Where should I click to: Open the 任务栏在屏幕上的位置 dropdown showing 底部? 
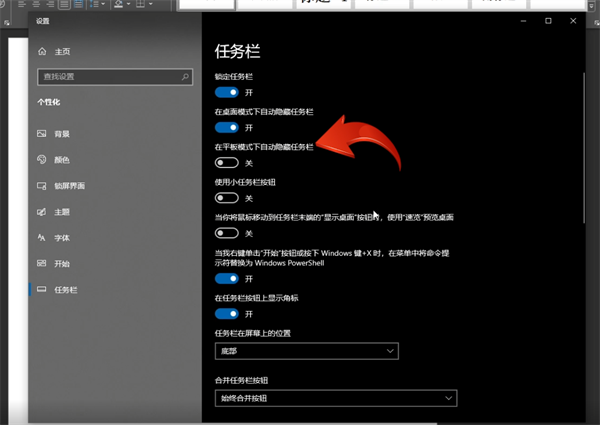tap(306, 351)
